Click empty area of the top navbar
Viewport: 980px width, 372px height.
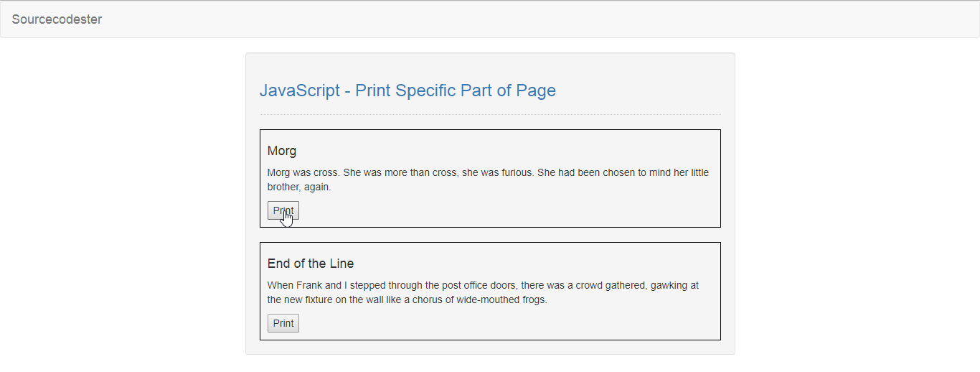click(x=538, y=19)
